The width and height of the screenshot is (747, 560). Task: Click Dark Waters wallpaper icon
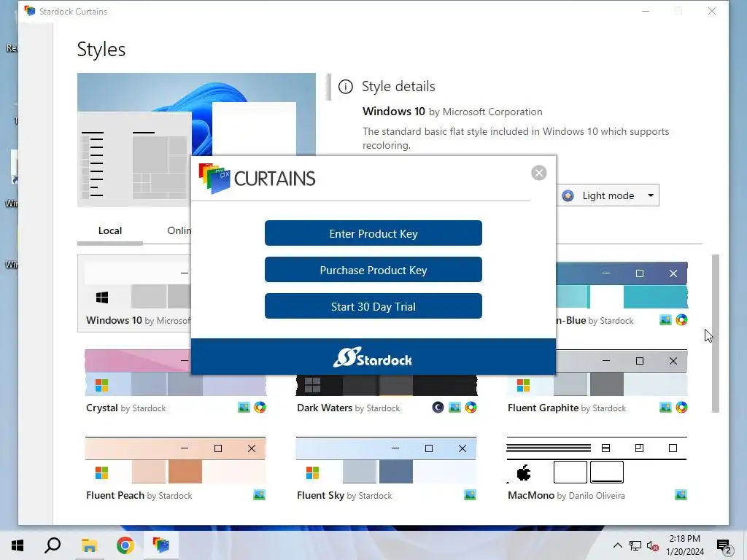point(455,407)
